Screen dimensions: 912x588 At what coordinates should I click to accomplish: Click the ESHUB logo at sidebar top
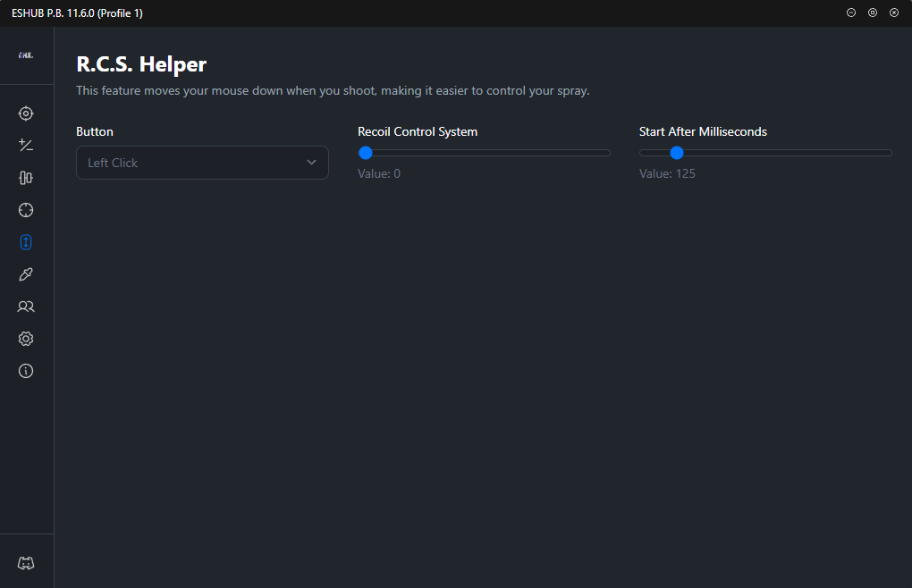pyautogui.click(x=26, y=55)
